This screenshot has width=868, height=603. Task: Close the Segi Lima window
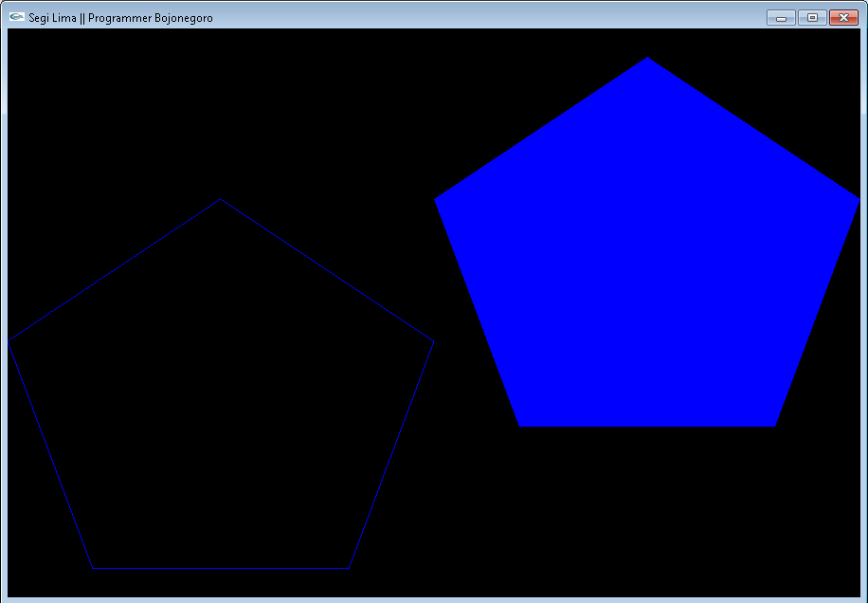(x=844, y=16)
